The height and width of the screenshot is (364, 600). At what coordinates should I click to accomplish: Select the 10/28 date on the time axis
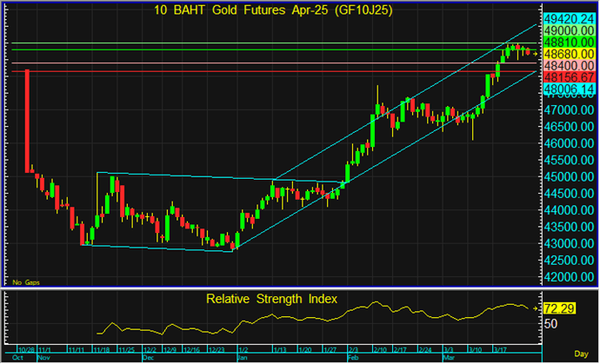click(26, 347)
